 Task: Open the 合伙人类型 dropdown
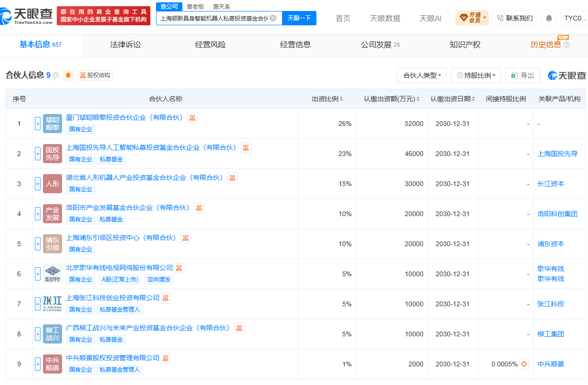tap(422, 75)
